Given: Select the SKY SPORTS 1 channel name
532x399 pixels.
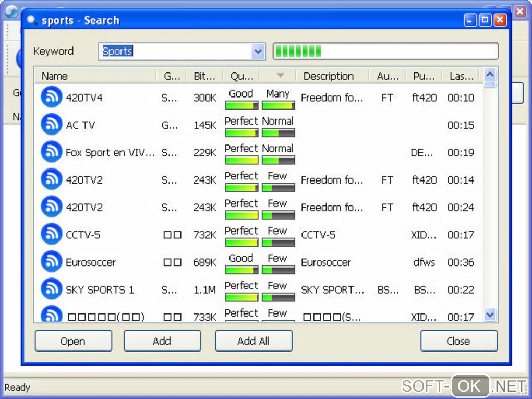Looking at the screenshot, I should coord(100,290).
